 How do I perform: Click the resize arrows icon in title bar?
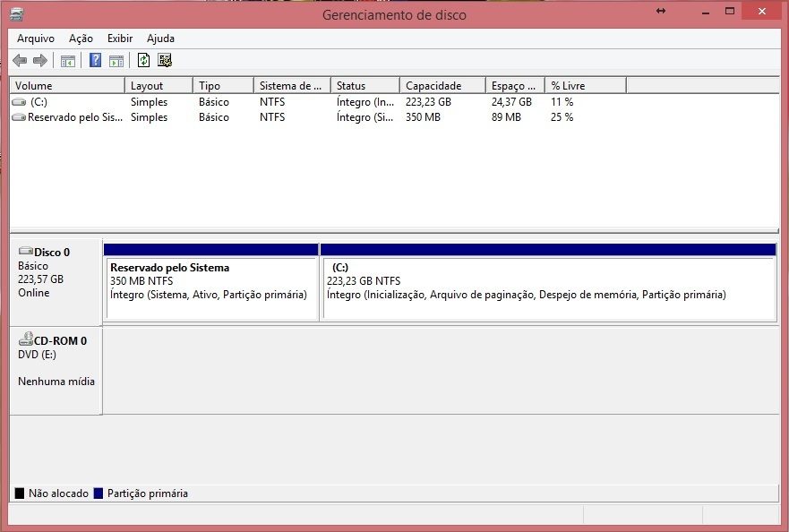coord(661,11)
